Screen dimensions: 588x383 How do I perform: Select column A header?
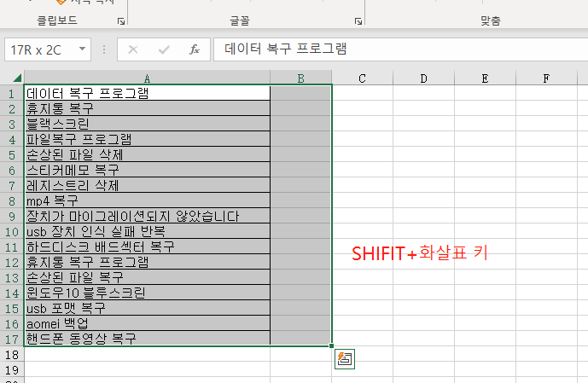[x=147, y=78]
